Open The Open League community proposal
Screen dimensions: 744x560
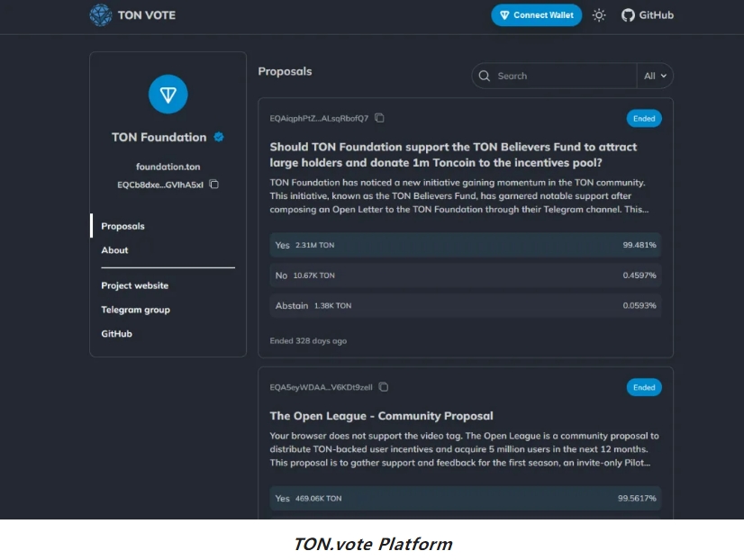coord(382,416)
